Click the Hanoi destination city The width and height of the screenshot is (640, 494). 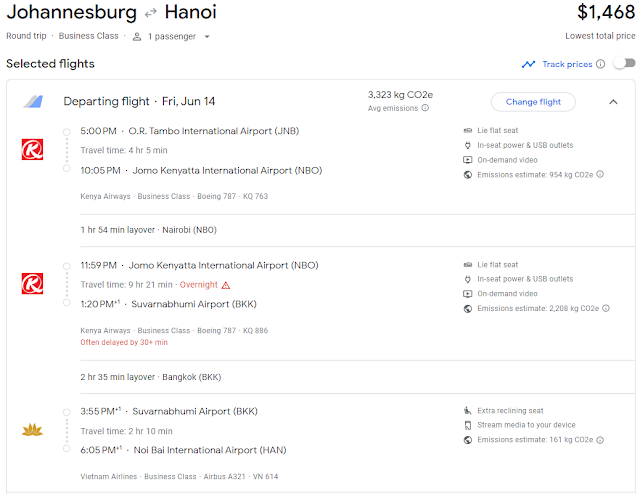(192, 13)
